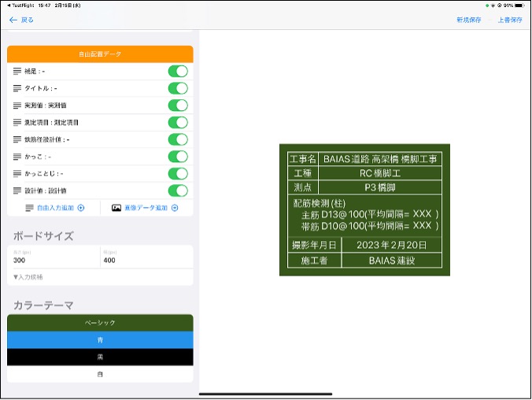
Task: Select the 白 white color theme
Action: [100, 374]
